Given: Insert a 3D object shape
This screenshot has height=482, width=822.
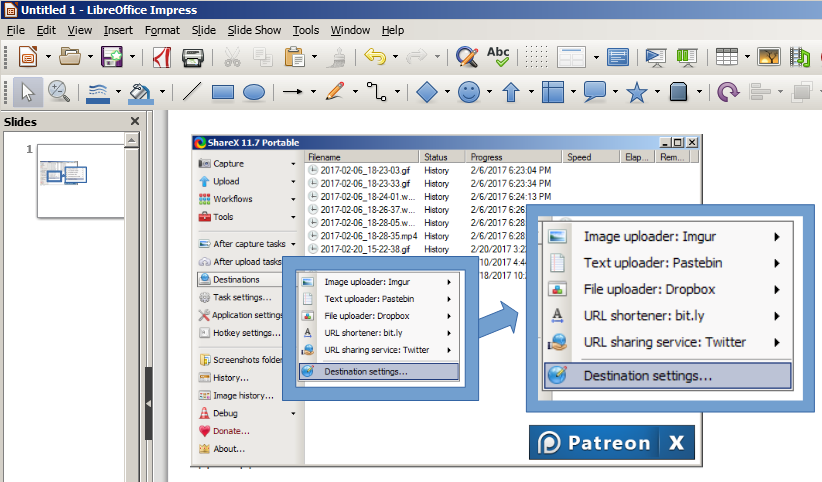Looking at the screenshot, I should pyautogui.click(x=678, y=92).
